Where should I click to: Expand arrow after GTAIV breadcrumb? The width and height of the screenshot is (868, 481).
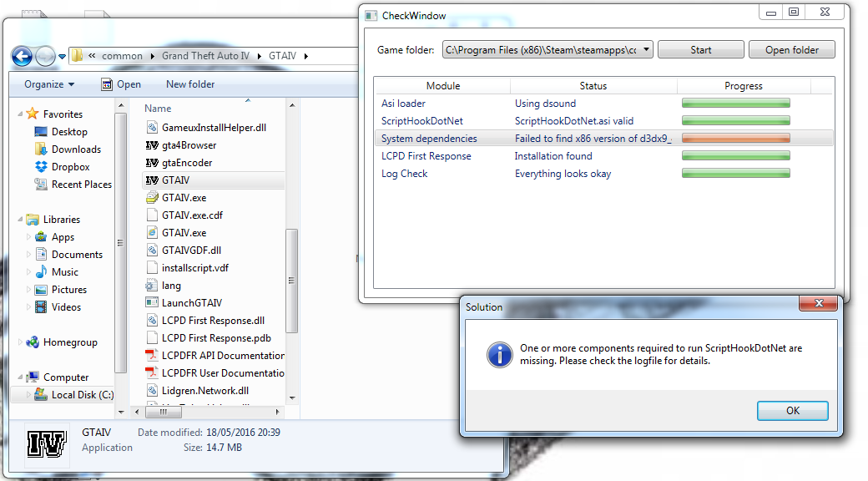coord(306,56)
